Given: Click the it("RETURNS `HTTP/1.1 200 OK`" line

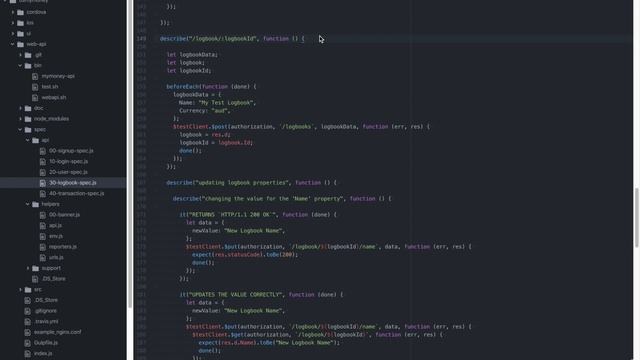Looking at the screenshot, I should click(258, 215).
